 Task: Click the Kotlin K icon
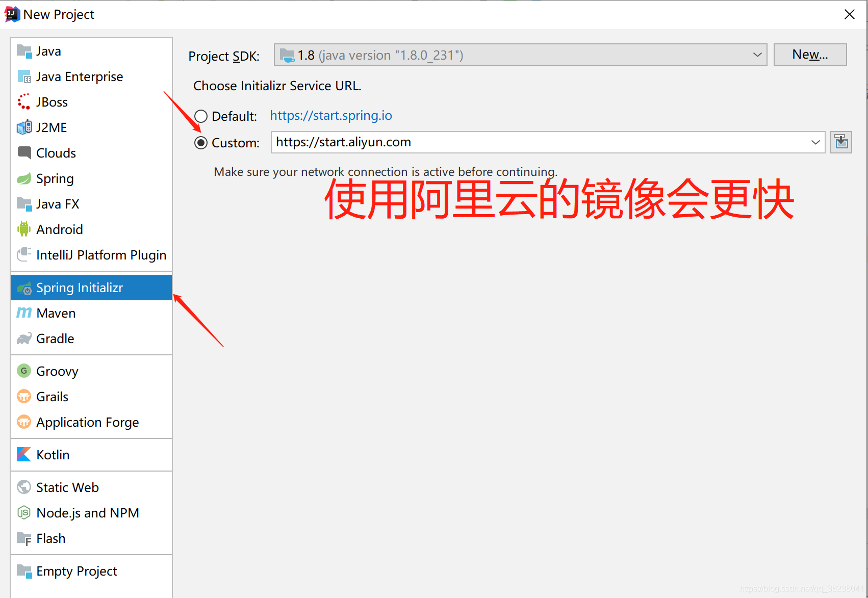(24, 454)
